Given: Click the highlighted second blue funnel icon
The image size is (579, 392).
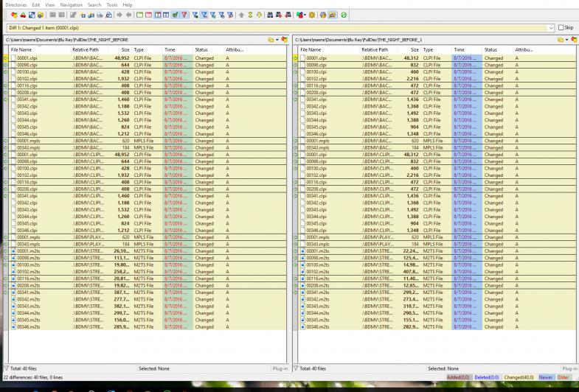Looking at the screenshot, I should [204, 15].
